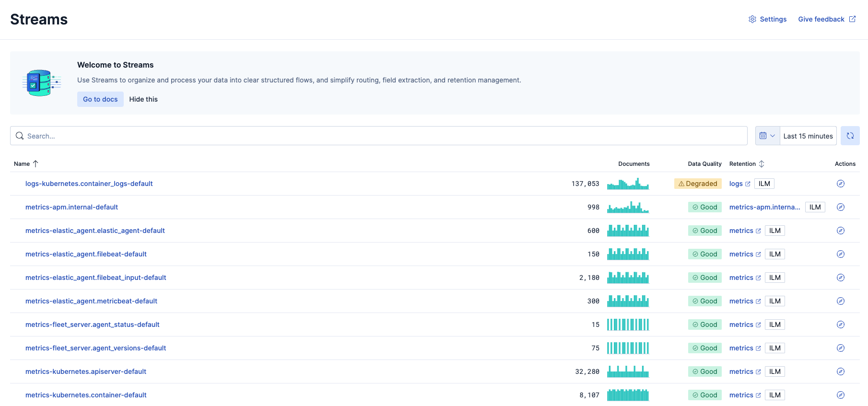Open the metrics-kubernetes.container-default stream
The height and width of the screenshot is (406, 868).
click(x=86, y=395)
